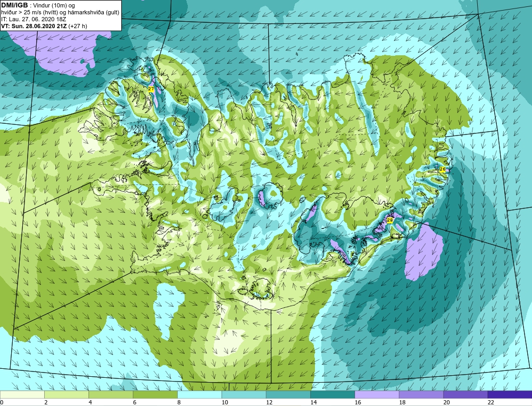This screenshot has width=532, height=406.
Task: Click the legend scale number 16
Action: pos(358,402)
